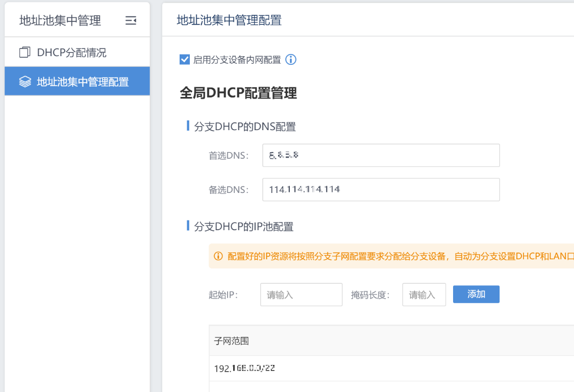The height and width of the screenshot is (392, 574).
Task: Open the DHCP分配情况 sidebar menu item
Action: [71, 53]
